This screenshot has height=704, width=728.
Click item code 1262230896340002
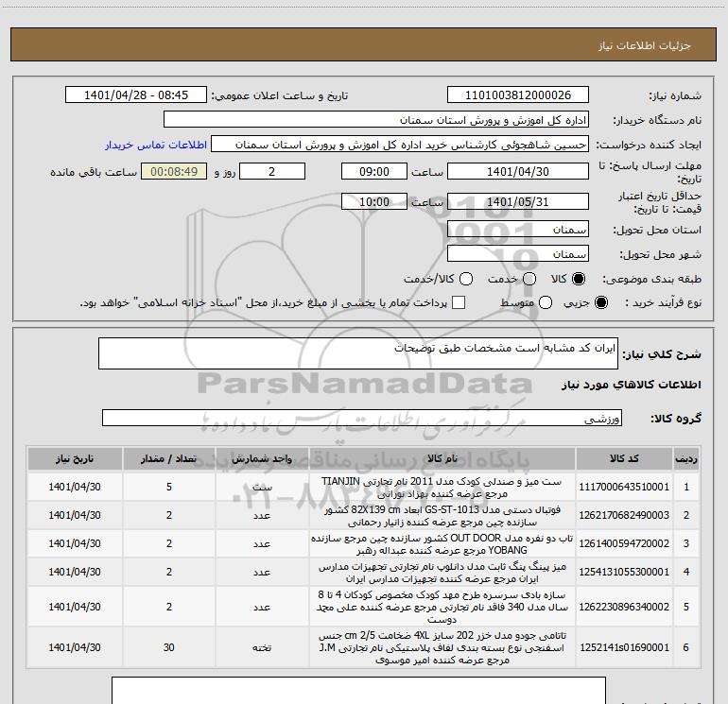(x=624, y=607)
